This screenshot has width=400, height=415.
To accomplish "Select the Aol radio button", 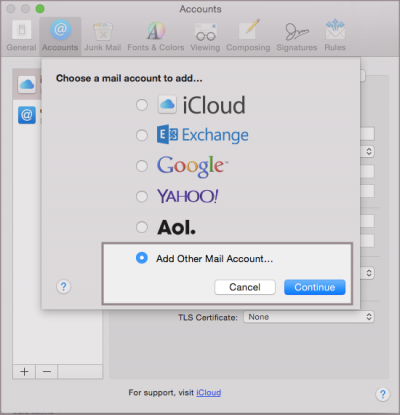I will [142, 227].
